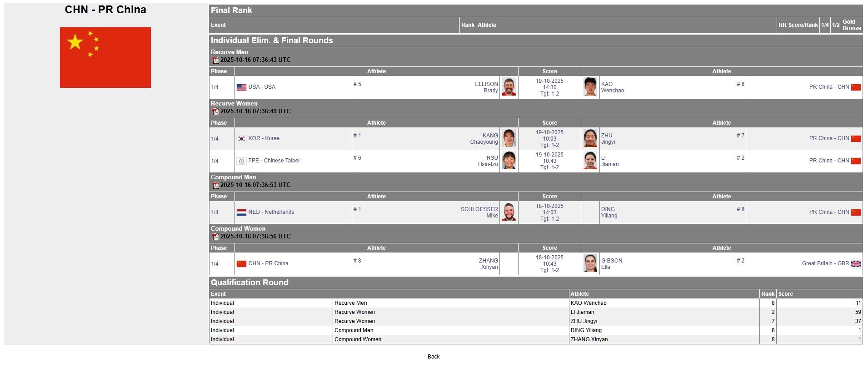Viewport: 868px width, 384px height.
Task: Open the Compound Women PDF icon
Action: coord(215,237)
